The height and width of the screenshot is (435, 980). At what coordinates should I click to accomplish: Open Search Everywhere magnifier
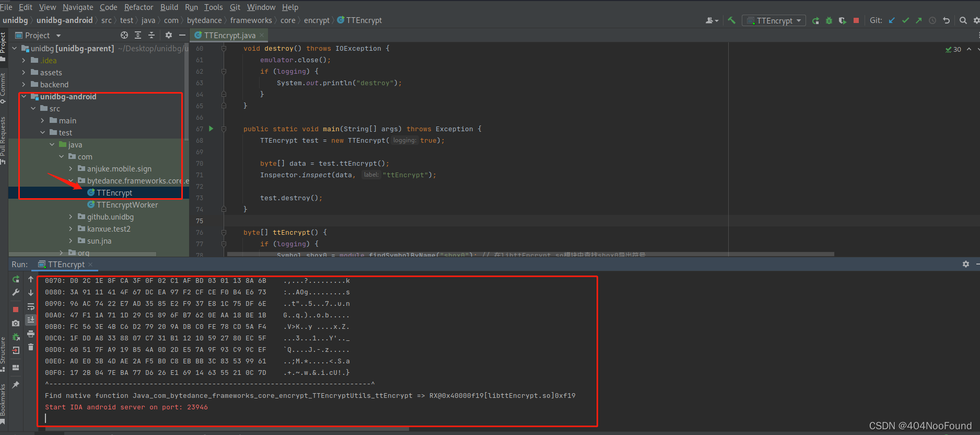[x=963, y=20]
